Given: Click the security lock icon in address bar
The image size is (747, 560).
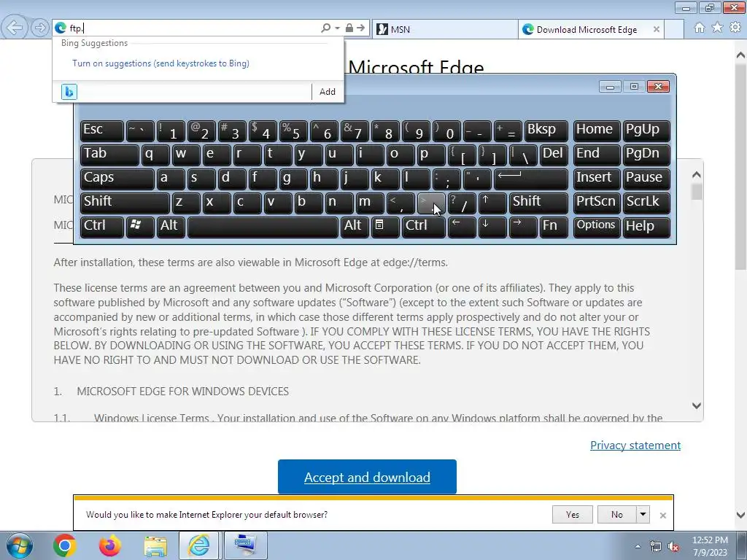Looking at the screenshot, I should click(x=349, y=28).
